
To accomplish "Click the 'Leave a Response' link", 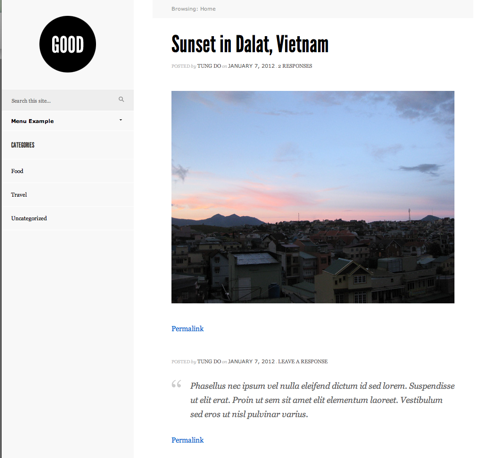I will [x=303, y=361].
